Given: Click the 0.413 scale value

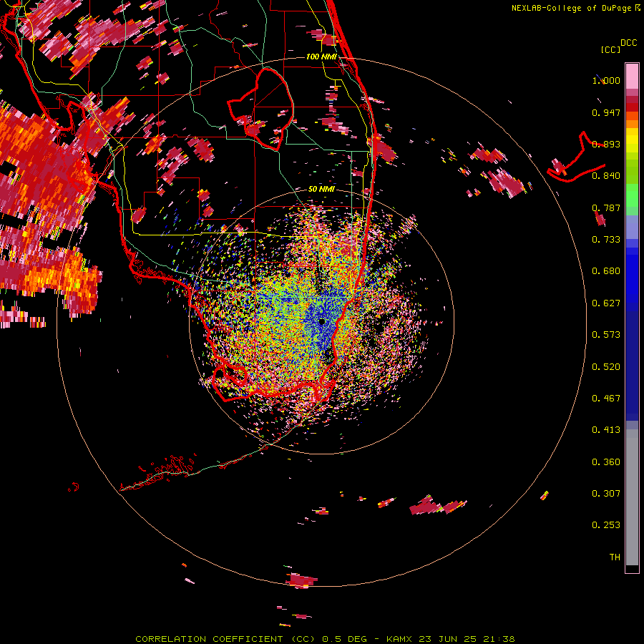Looking at the screenshot, I should [606, 430].
